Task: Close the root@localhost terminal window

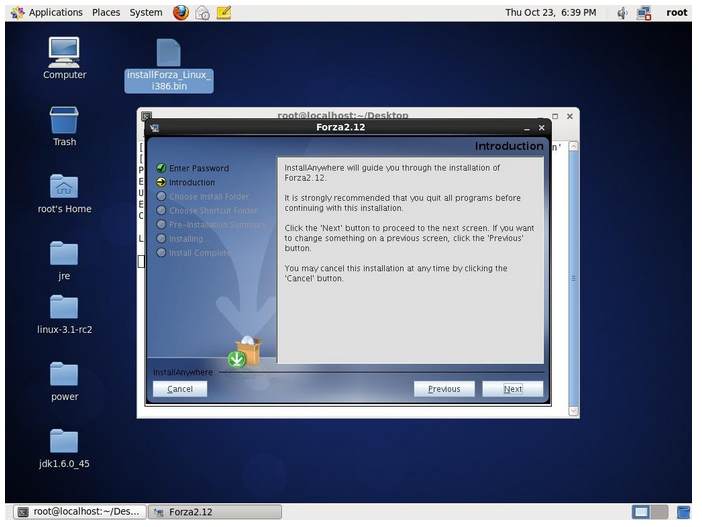Action: (570, 116)
